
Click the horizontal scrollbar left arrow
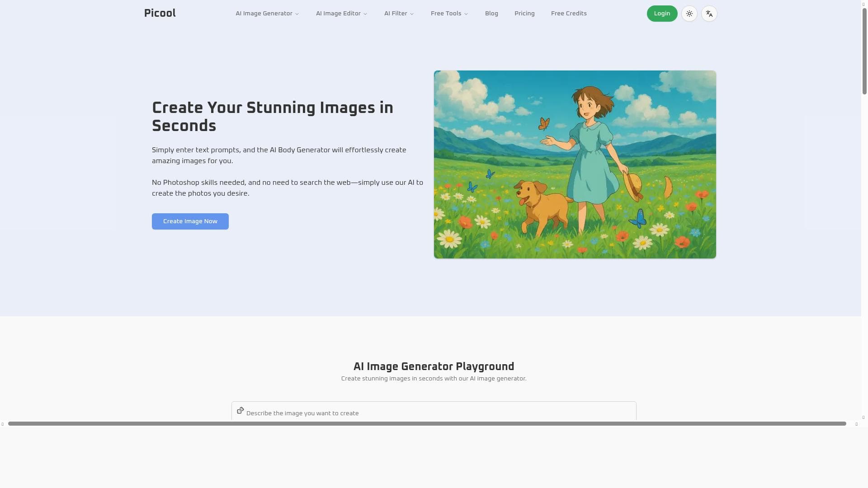(x=3, y=424)
